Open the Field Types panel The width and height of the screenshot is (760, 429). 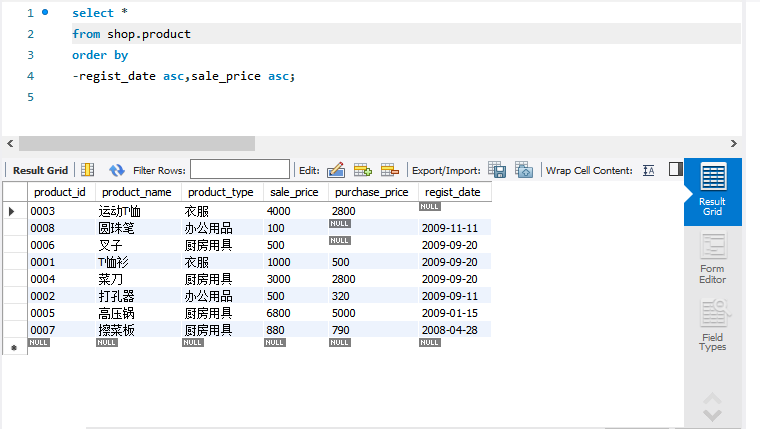(x=712, y=325)
